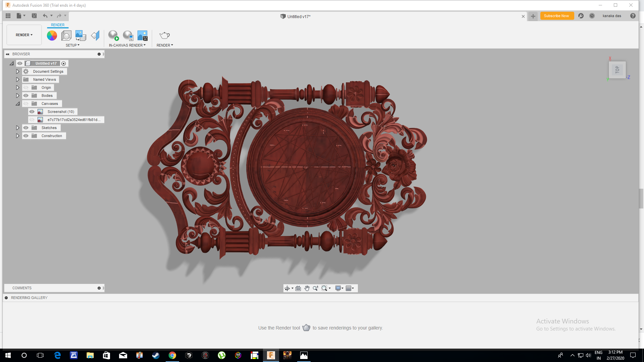The height and width of the screenshot is (362, 644).
Task: Click the Subscribe Now button
Action: (x=556, y=16)
